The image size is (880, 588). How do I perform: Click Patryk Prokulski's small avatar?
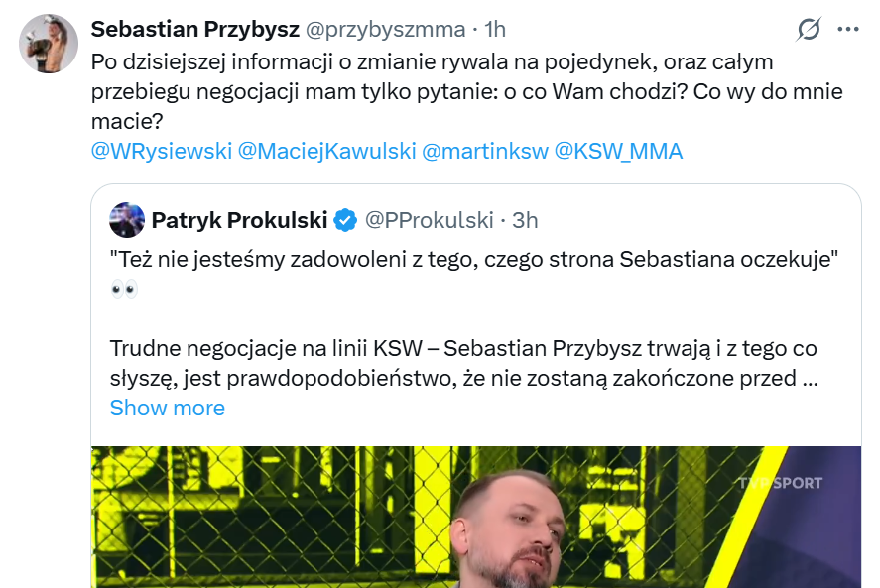click(x=127, y=219)
